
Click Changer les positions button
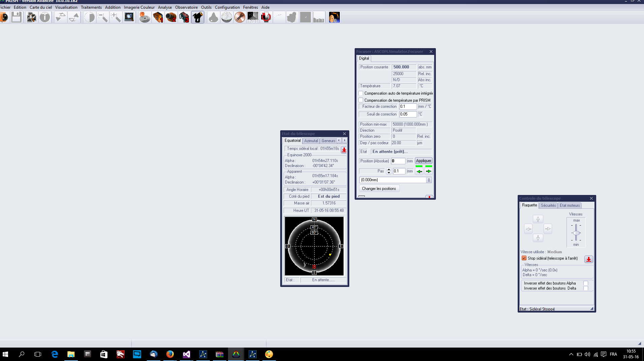[379, 189]
